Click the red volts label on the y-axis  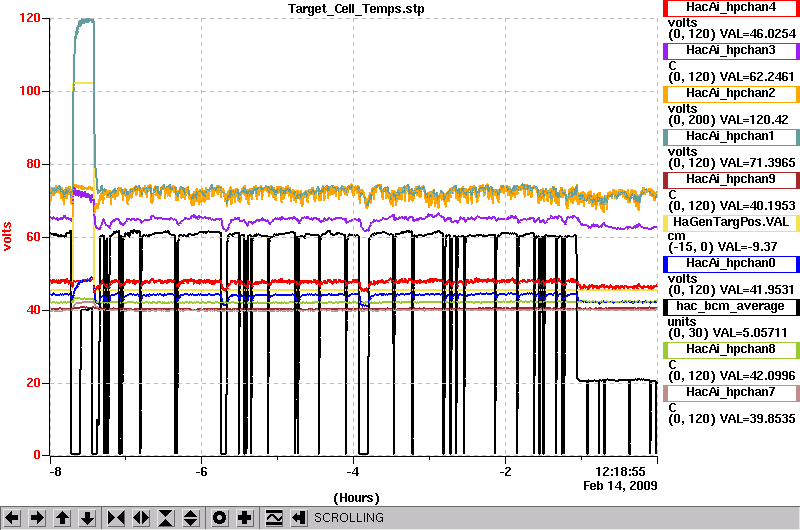[7, 236]
